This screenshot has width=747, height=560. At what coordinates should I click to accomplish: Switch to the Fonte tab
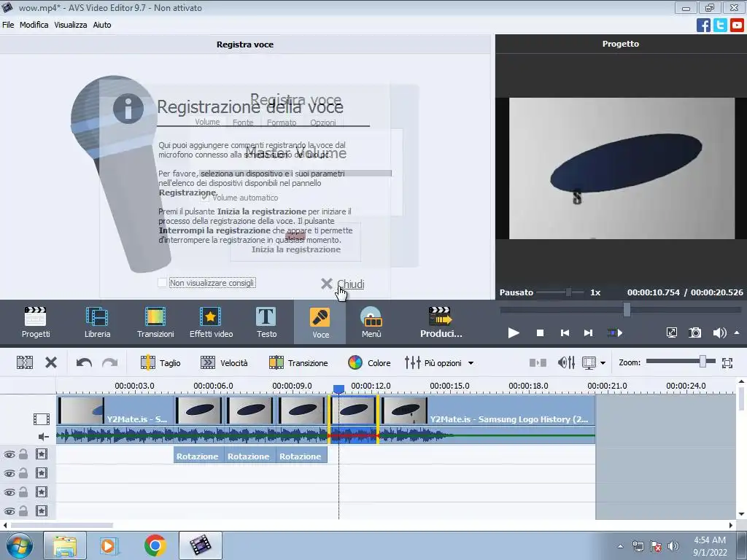coord(243,122)
